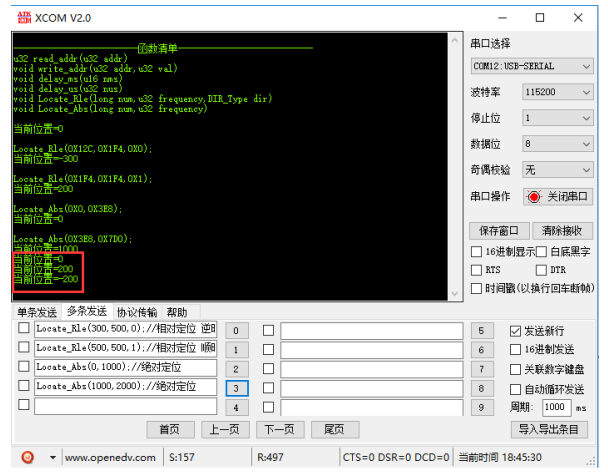Go to 下一页 next page
Image resolution: width=608 pixels, height=475 pixels.
pos(280,430)
